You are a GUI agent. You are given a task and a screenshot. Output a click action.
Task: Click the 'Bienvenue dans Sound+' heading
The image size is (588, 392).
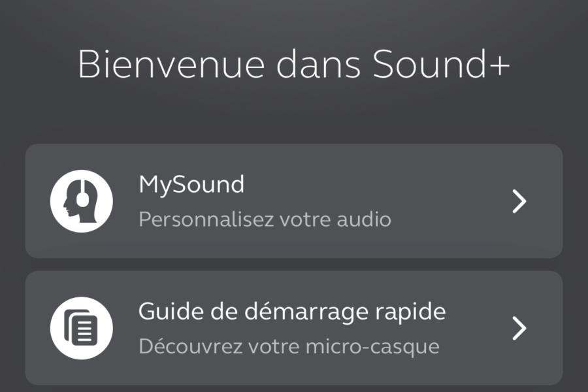click(x=293, y=65)
